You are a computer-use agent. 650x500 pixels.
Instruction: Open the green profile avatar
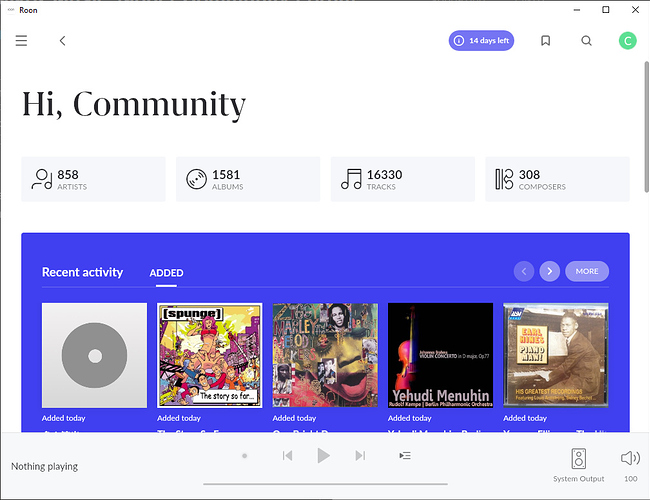click(x=627, y=41)
